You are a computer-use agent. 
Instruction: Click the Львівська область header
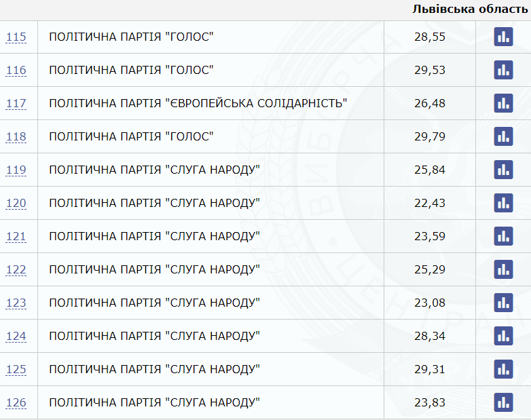coord(470,9)
